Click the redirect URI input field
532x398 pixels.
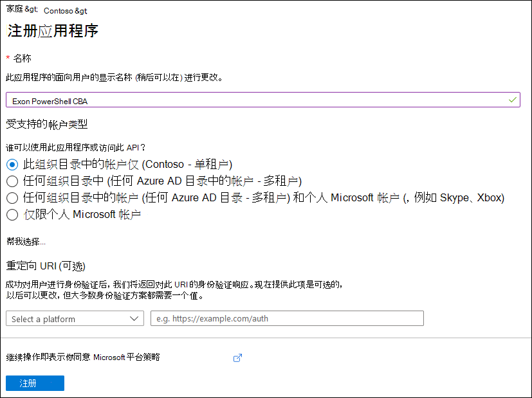pos(287,318)
